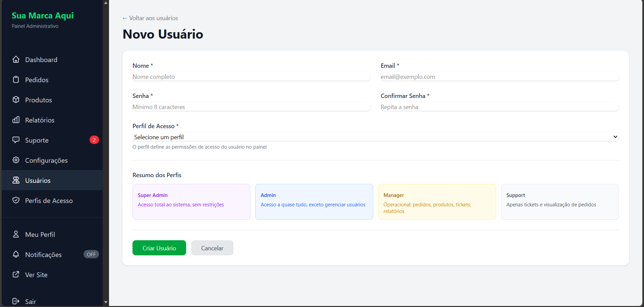644x307 pixels.
Task: Open Produtos via the box icon
Action: (16, 100)
